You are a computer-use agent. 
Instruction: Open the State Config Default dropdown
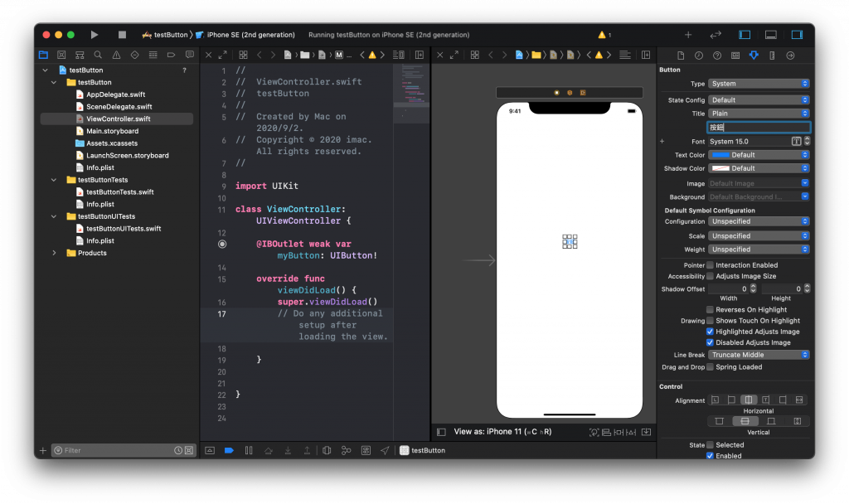click(759, 100)
